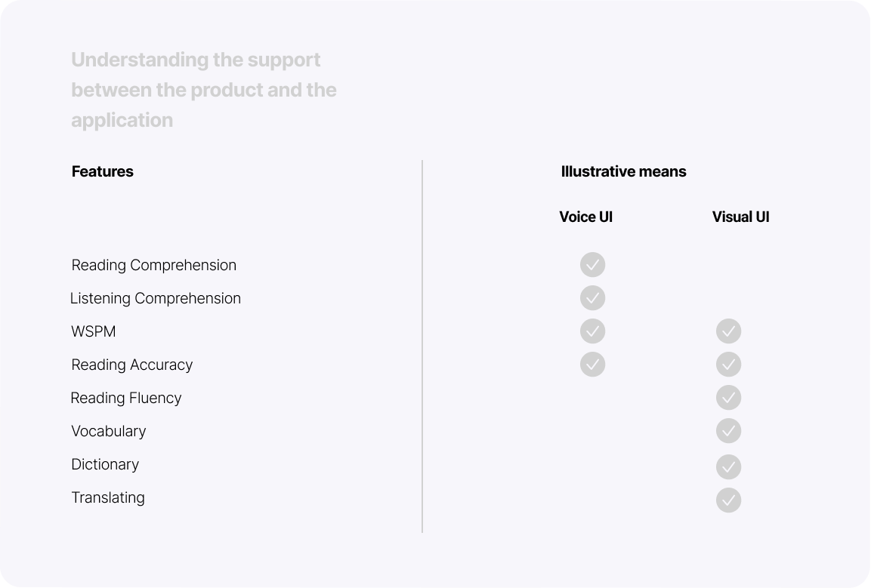Image resolution: width=871 pixels, height=588 pixels.
Task: Click Listening Comprehension Voice UI checkmark
Action: click(592, 298)
